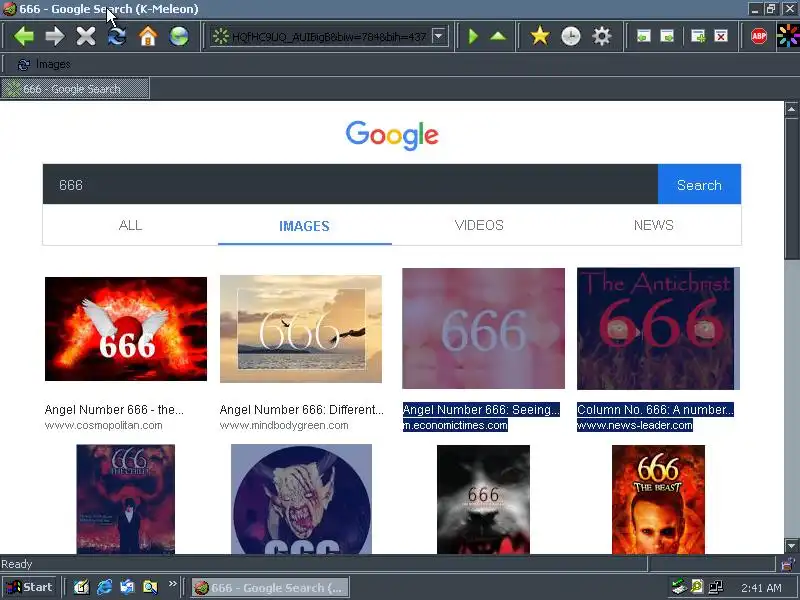Switch to the NEWS tab
Image resolution: width=800 pixels, height=600 pixels.
(654, 225)
